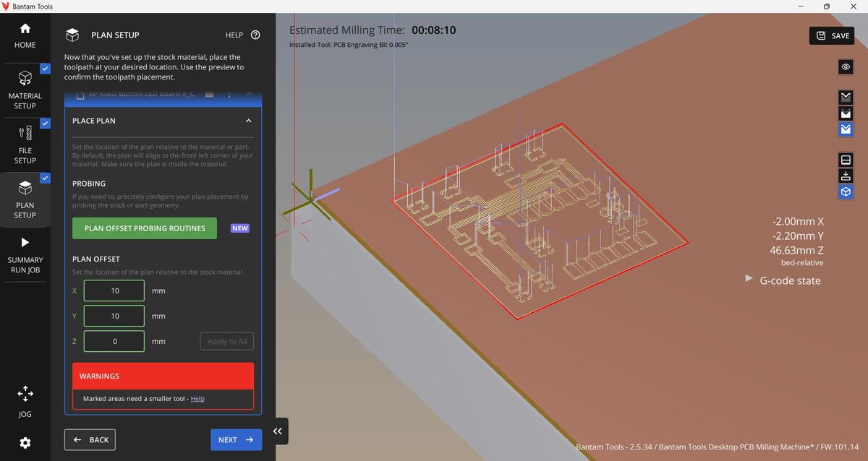Click the Material Setup completed checkmark
Image resolution: width=868 pixels, height=461 pixels.
tap(45, 69)
